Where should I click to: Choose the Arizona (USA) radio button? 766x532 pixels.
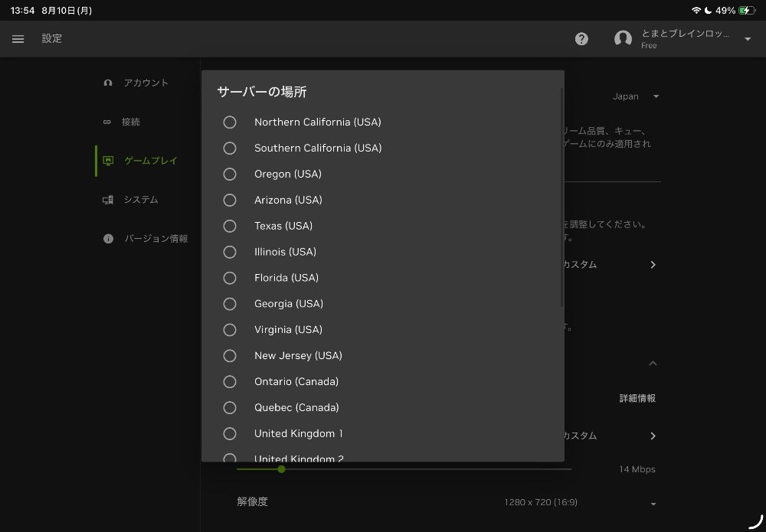[x=230, y=200]
